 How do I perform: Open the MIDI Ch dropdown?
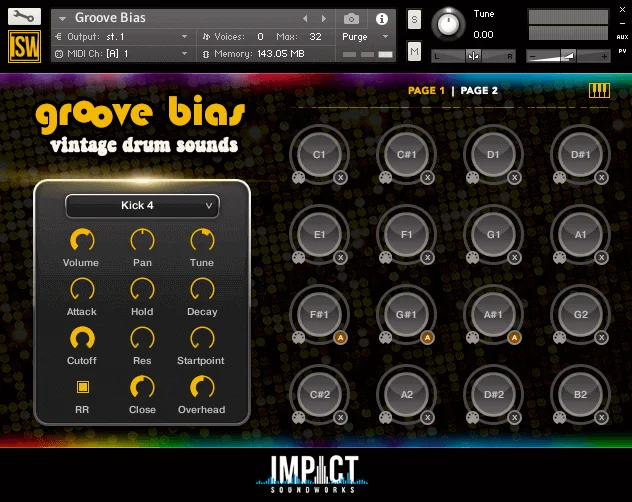(121, 54)
